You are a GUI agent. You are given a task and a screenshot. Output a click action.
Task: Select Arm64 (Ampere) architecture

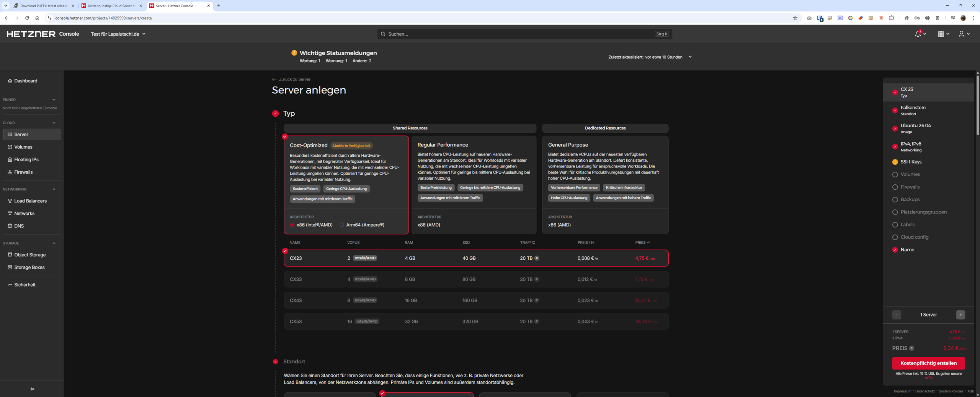(x=362, y=225)
